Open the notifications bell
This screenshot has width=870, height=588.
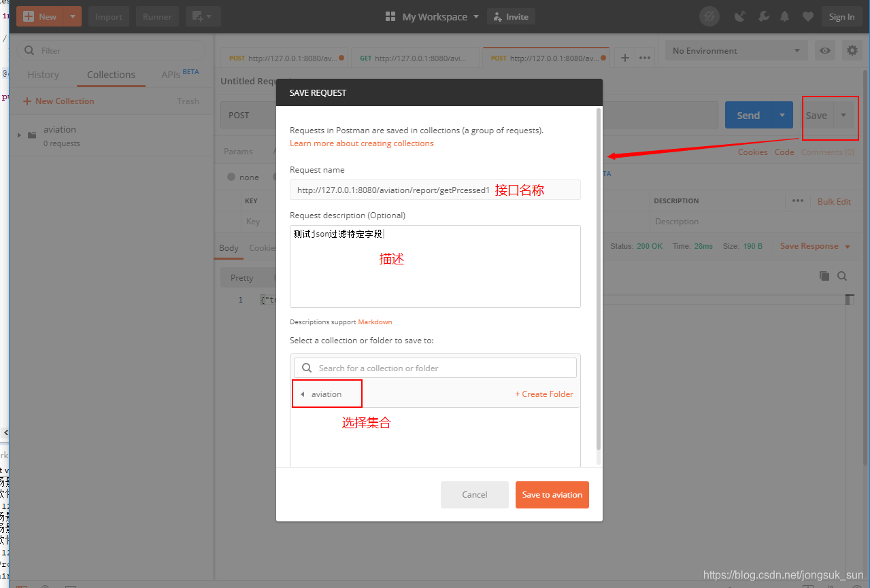(785, 16)
